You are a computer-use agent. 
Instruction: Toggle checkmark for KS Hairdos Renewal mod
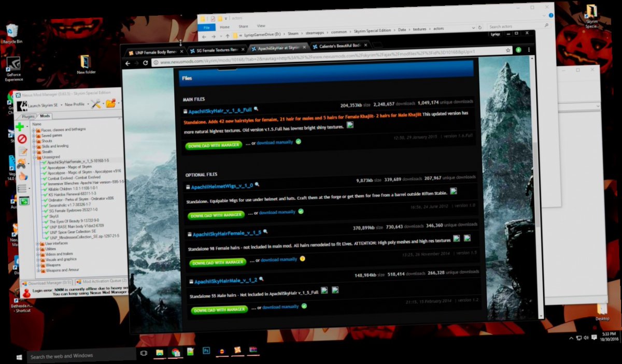[x=45, y=195]
